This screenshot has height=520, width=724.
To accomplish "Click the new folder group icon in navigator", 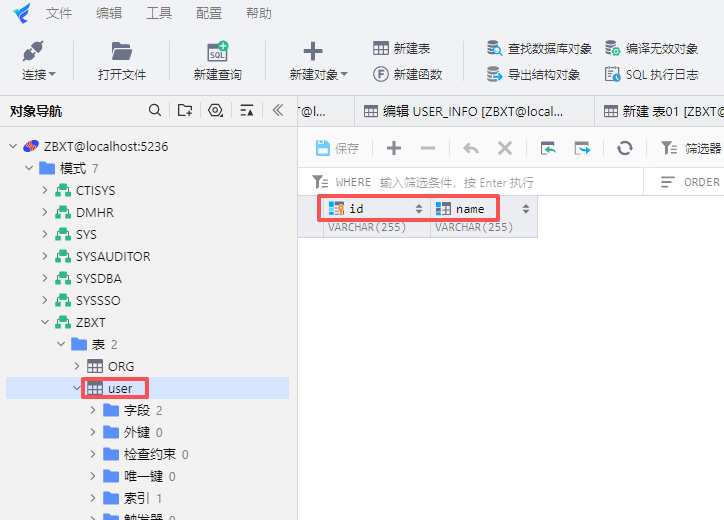I will pyautogui.click(x=185, y=110).
